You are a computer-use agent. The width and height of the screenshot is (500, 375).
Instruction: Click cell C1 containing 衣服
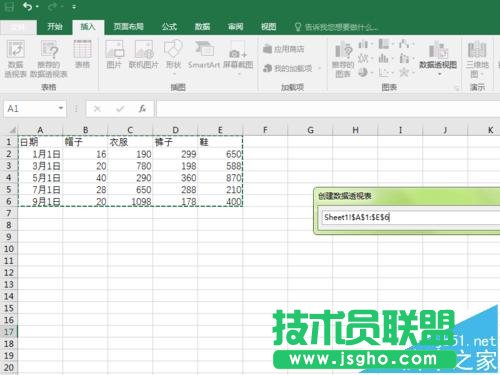[x=130, y=142]
